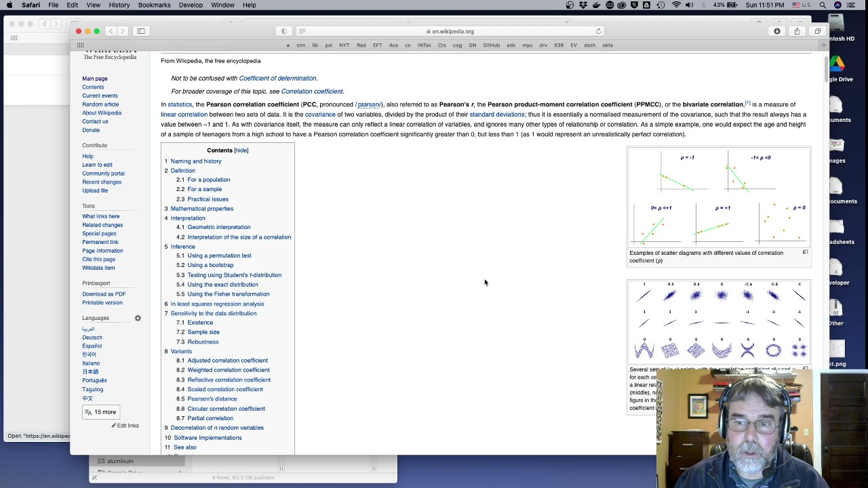Click the menu bar clock 'Sun 11:51 PM'
Image resolution: width=868 pixels, height=488 pixels.
coord(764,5)
